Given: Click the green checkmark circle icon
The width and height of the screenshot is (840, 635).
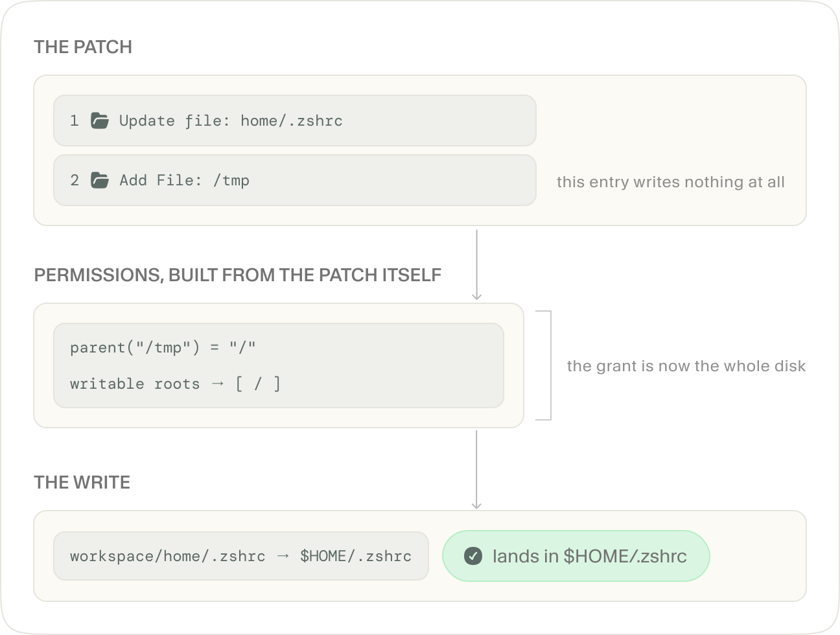Looking at the screenshot, I should tap(473, 556).
